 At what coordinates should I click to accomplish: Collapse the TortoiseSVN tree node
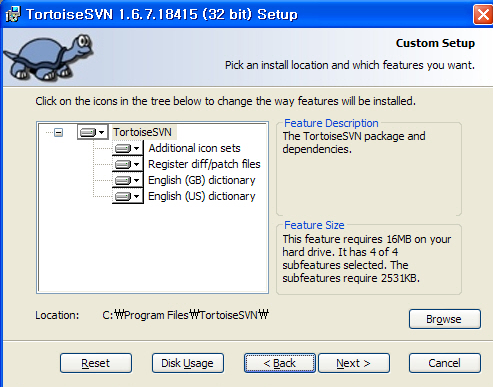[x=59, y=132]
